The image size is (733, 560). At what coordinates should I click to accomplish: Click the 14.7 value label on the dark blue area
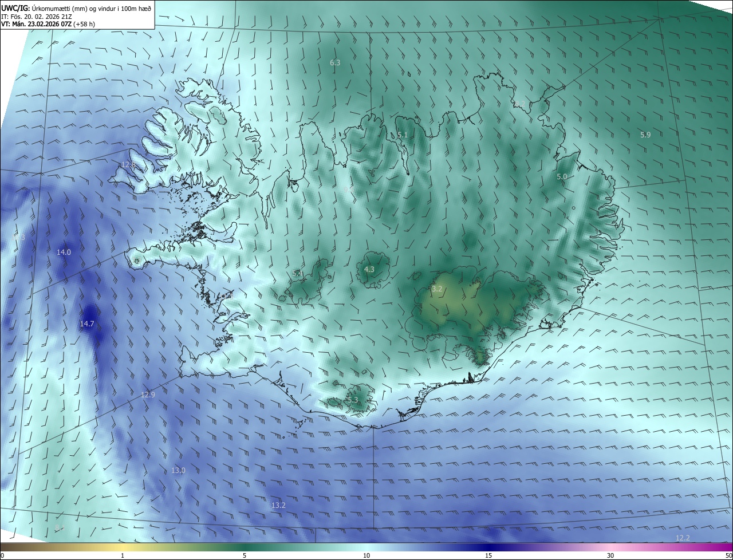click(x=86, y=324)
